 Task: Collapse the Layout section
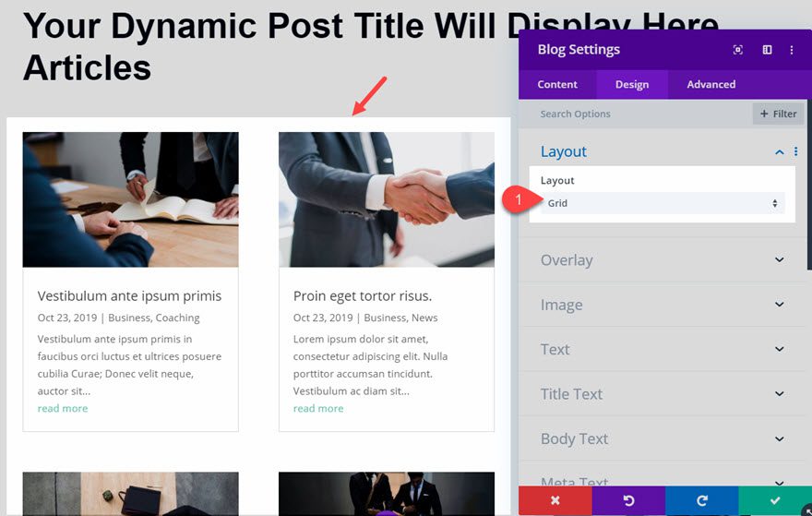click(779, 151)
